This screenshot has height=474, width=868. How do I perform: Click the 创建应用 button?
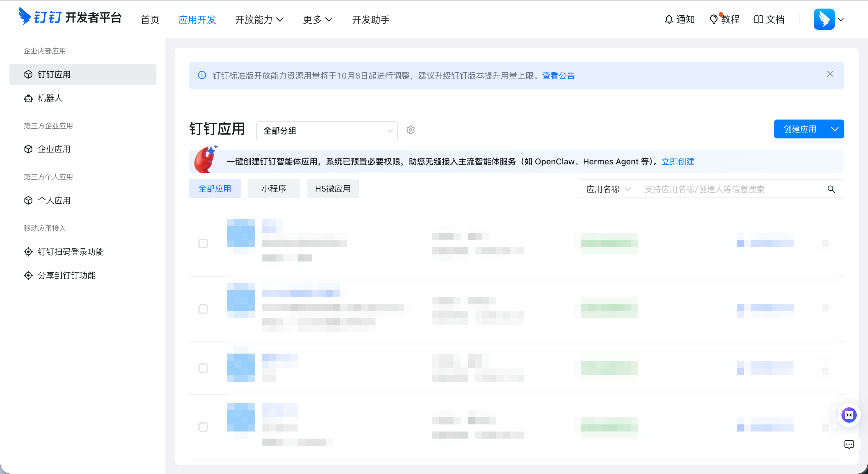(x=800, y=129)
